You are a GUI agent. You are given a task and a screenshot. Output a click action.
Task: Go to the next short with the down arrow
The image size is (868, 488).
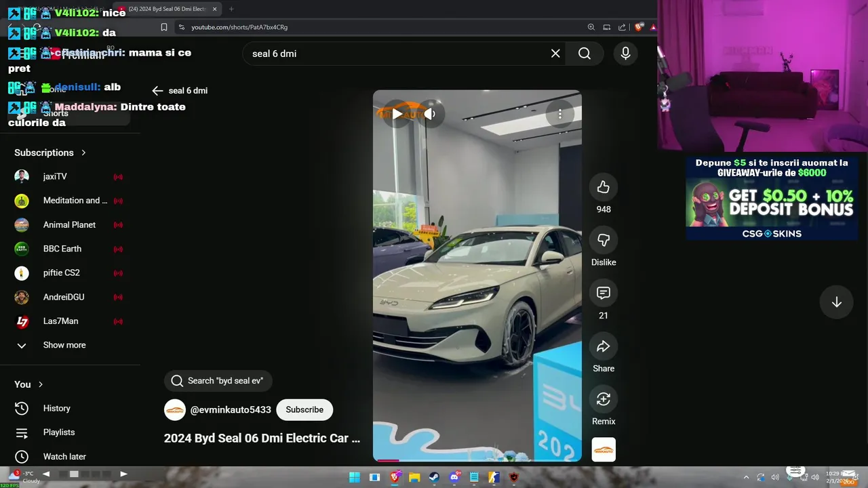pyautogui.click(x=836, y=302)
